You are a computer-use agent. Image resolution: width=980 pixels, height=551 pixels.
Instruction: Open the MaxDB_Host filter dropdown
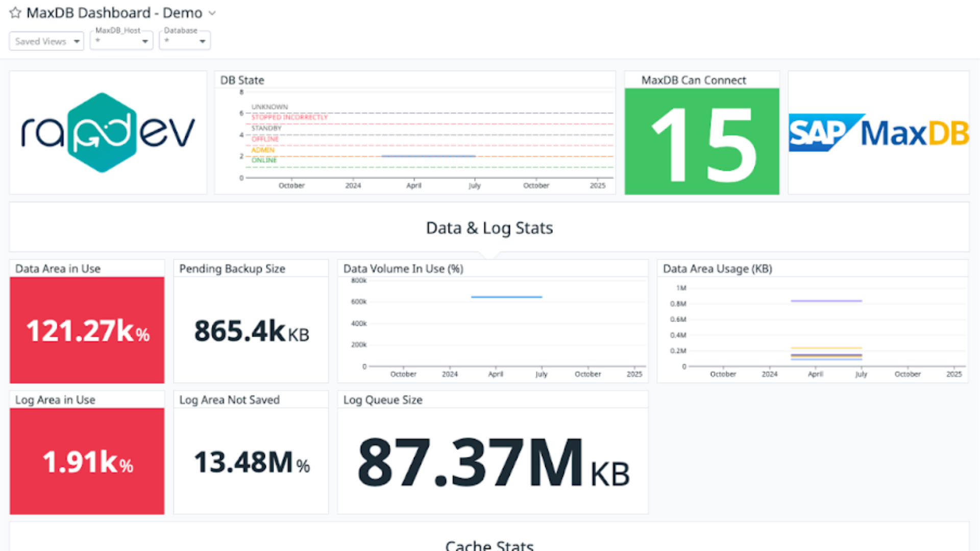[x=121, y=41]
